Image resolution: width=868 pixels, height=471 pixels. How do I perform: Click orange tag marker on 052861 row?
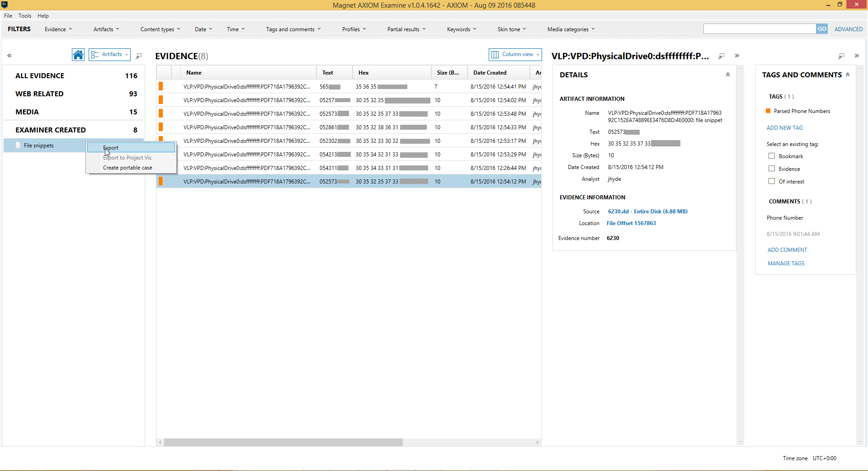pos(160,127)
